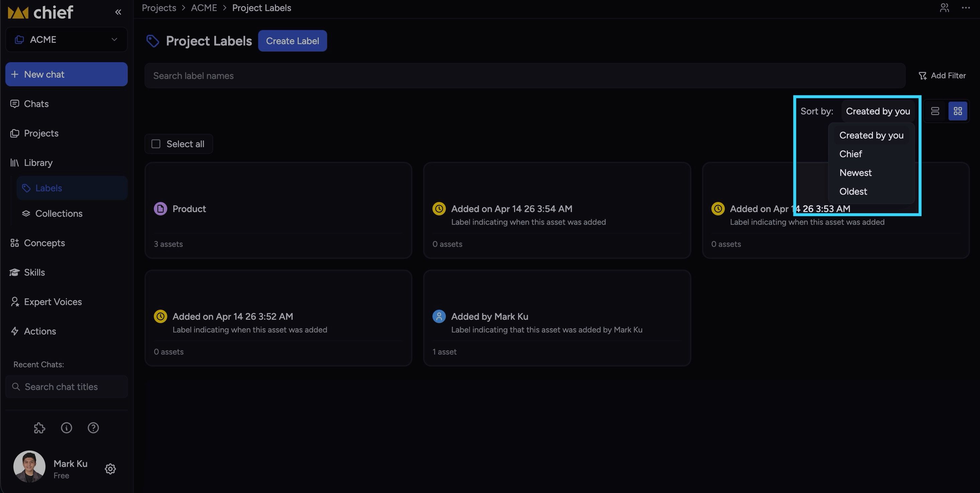Open 'Added on Apr 14 26 3:54 AM' label
Screen dimensions: 980x493
pyautogui.click(x=512, y=209)
